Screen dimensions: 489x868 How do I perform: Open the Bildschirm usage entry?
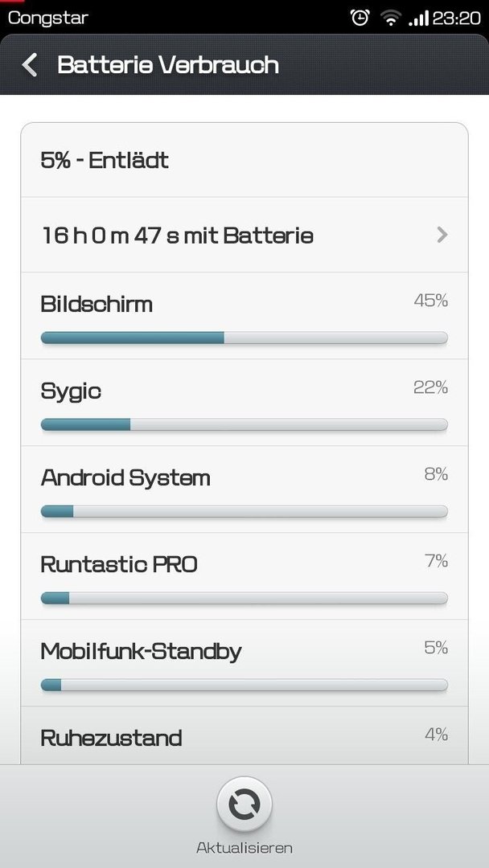pos(244,316)
